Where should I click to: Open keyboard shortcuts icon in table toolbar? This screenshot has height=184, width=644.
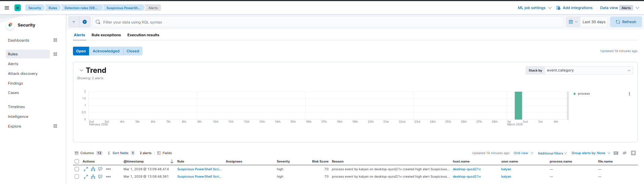click(616, 153)
